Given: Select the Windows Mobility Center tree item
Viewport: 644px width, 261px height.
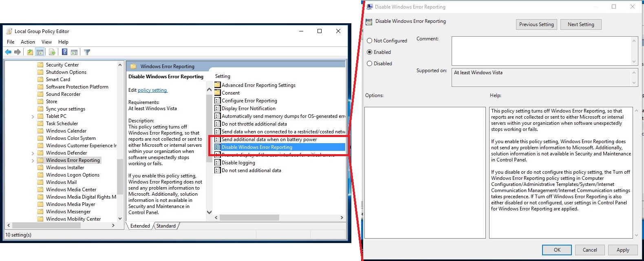Looking at the screenshot, I should (x=73, y=219).
